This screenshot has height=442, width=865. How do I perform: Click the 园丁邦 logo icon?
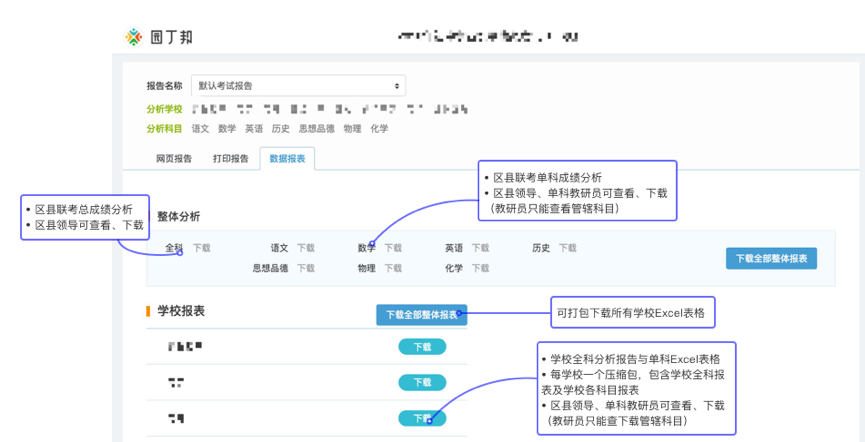click(134, 37)
